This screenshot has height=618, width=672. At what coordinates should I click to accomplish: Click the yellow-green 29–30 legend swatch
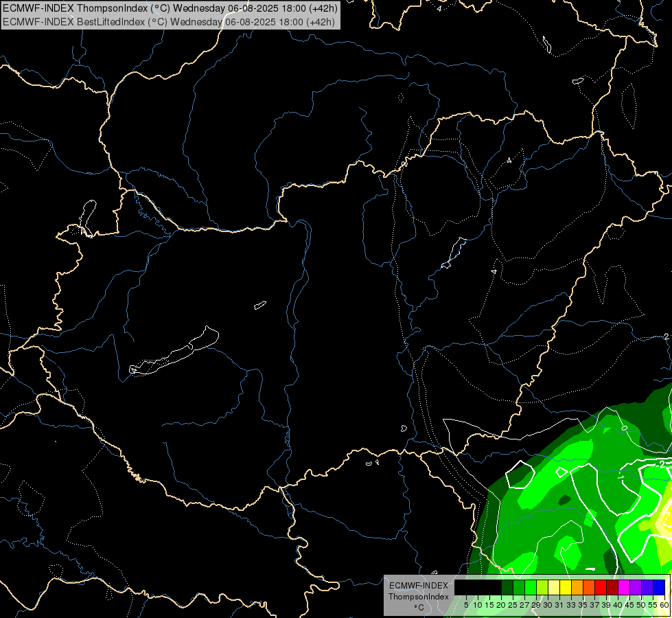pos(542,587)
